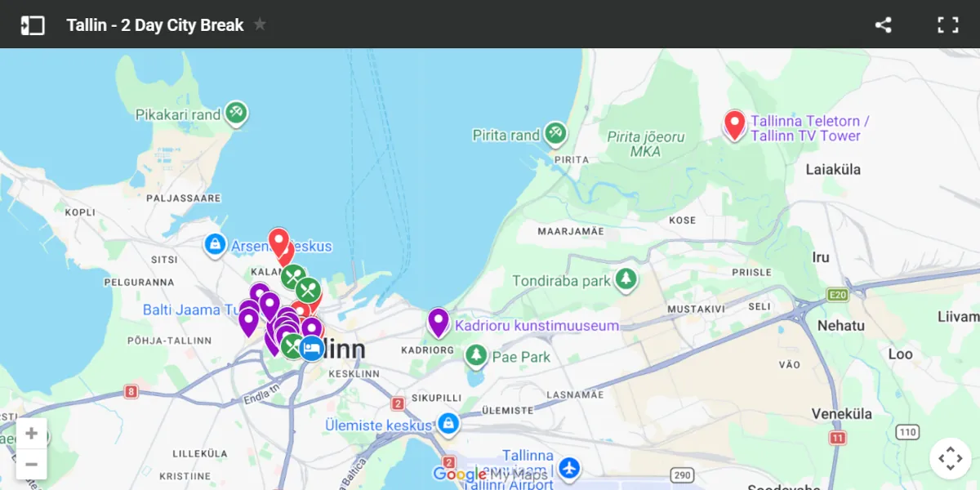Click the PALJASSAARE district label
Screen dimensions: 980x490
click(184, 198)
